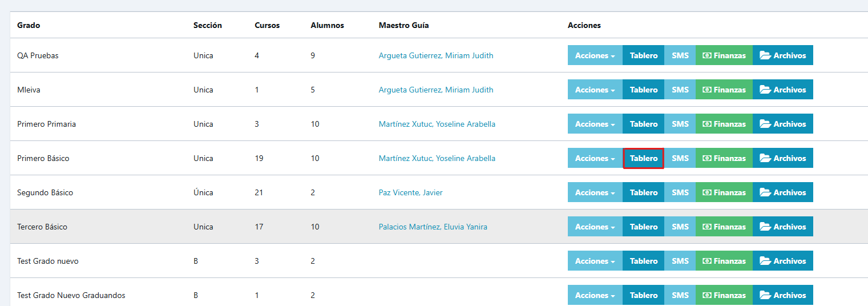868x306 pixels.
Task: Open teacher Paz Vicente, Javier profile link
Action: [411, 192]
